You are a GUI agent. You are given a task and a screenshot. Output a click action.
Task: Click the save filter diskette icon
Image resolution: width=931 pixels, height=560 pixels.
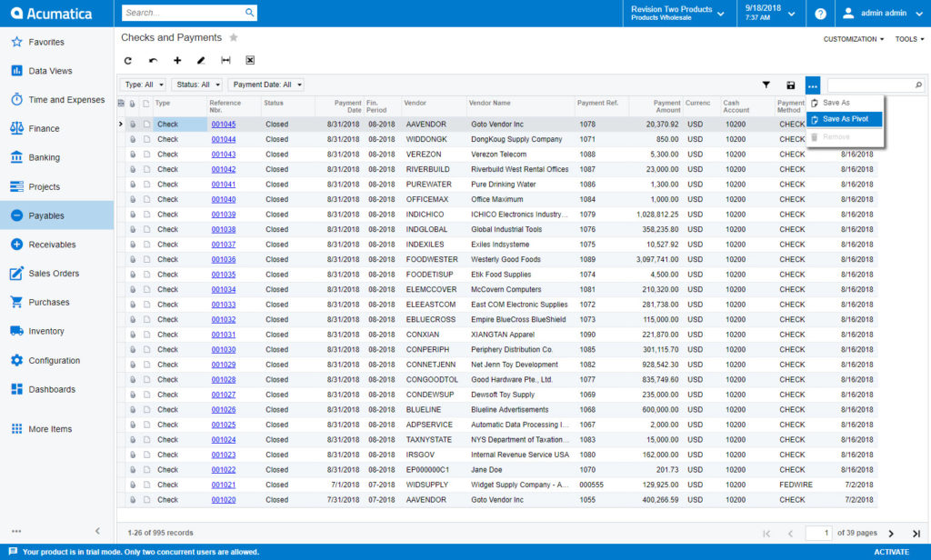tap(790, 85)
